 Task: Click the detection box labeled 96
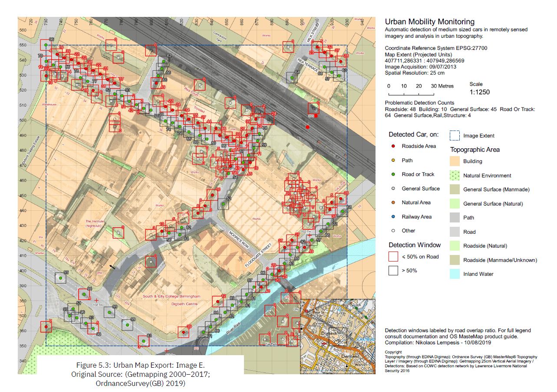tap(46, 45)
